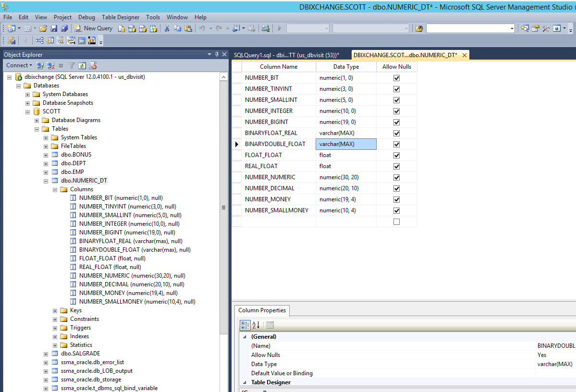Open the Table Designer menu
576x392 pixels.
[121, 17]
